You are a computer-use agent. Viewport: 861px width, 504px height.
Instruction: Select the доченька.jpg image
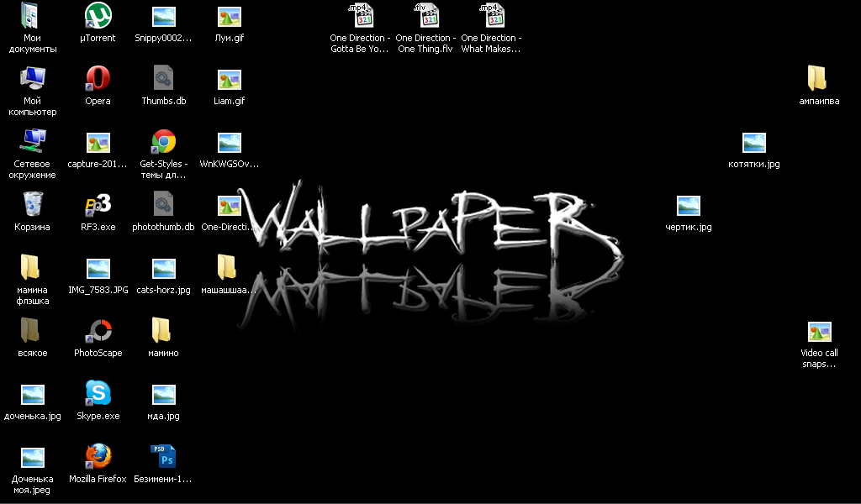[33, 396]
